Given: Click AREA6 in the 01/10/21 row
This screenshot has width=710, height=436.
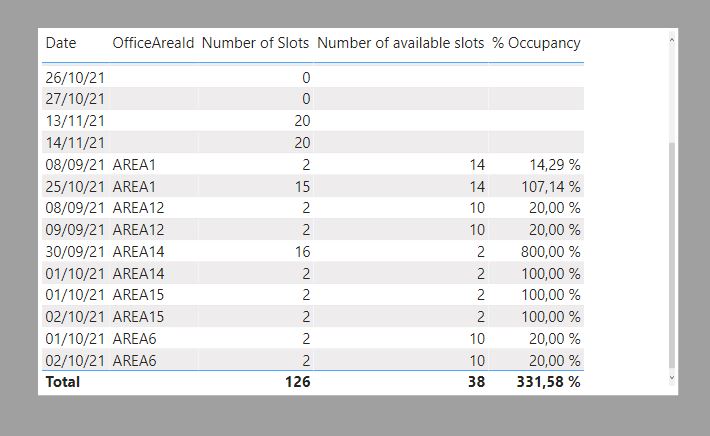Looking at the screenshot, I should (x=134, y=339).
